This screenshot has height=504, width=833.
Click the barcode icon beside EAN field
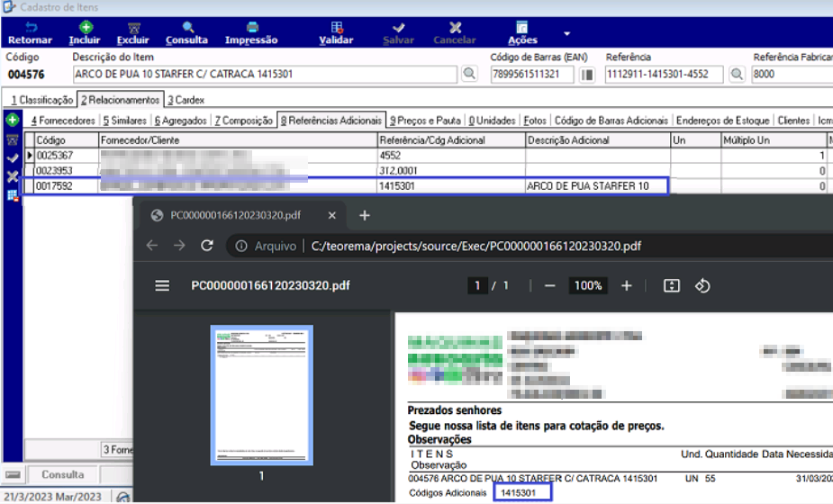587,75
